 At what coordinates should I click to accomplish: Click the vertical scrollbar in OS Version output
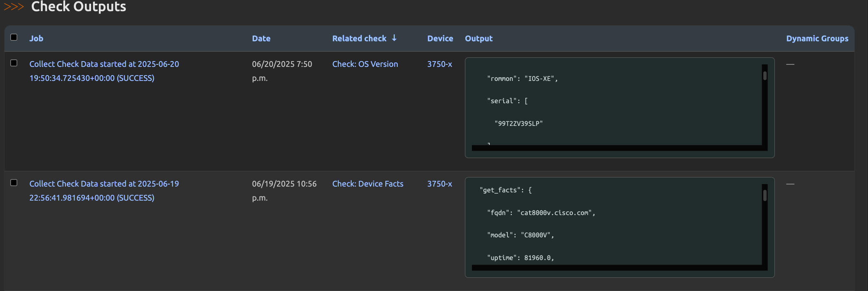coord(765,76)
